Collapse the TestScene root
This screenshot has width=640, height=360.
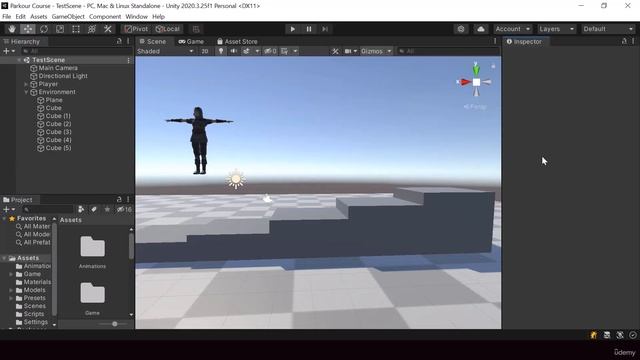[19, 60]
